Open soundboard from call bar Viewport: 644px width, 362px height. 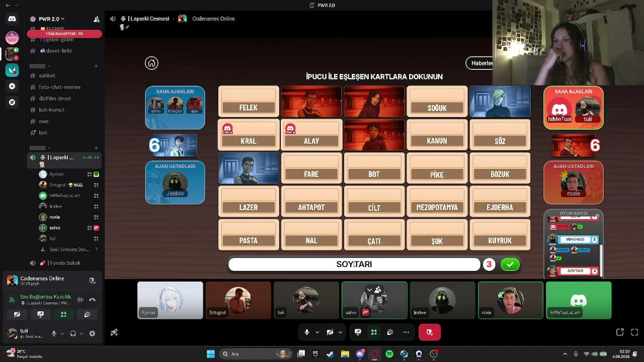pos(390,332)
